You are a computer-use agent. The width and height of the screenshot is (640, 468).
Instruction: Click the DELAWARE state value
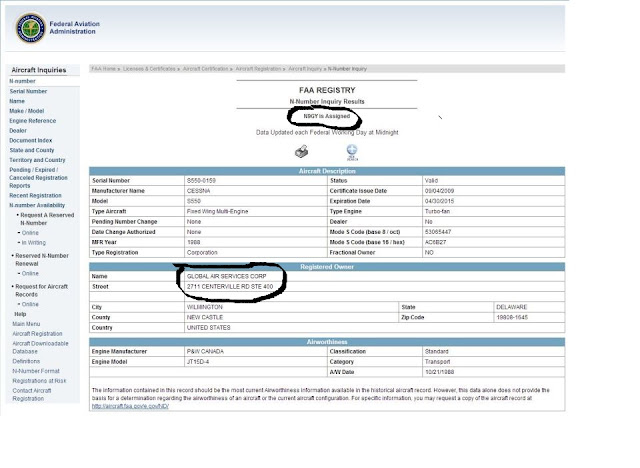click(511, 307)
